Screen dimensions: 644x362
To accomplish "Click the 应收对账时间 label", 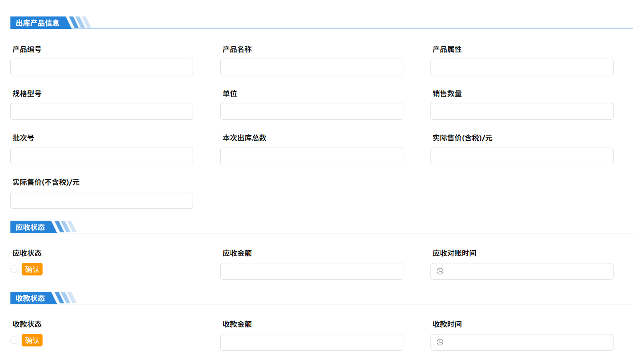I will point(454,253).
